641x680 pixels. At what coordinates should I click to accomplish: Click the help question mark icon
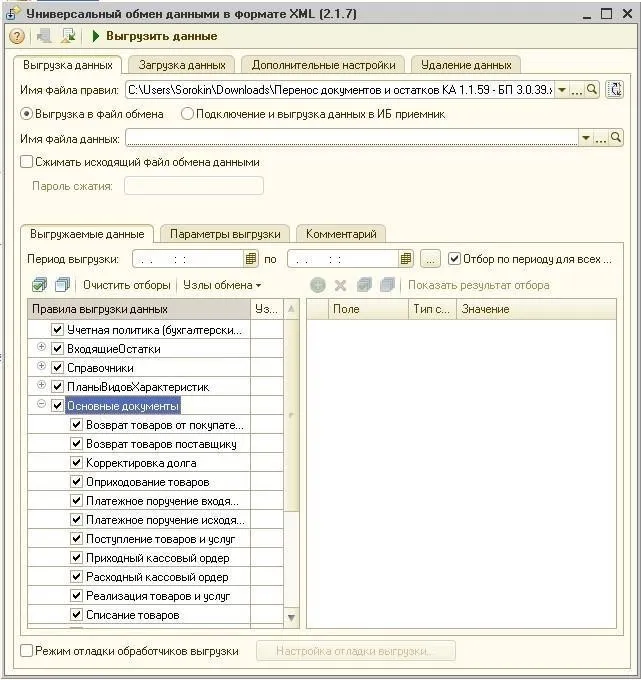pos(17,36)
